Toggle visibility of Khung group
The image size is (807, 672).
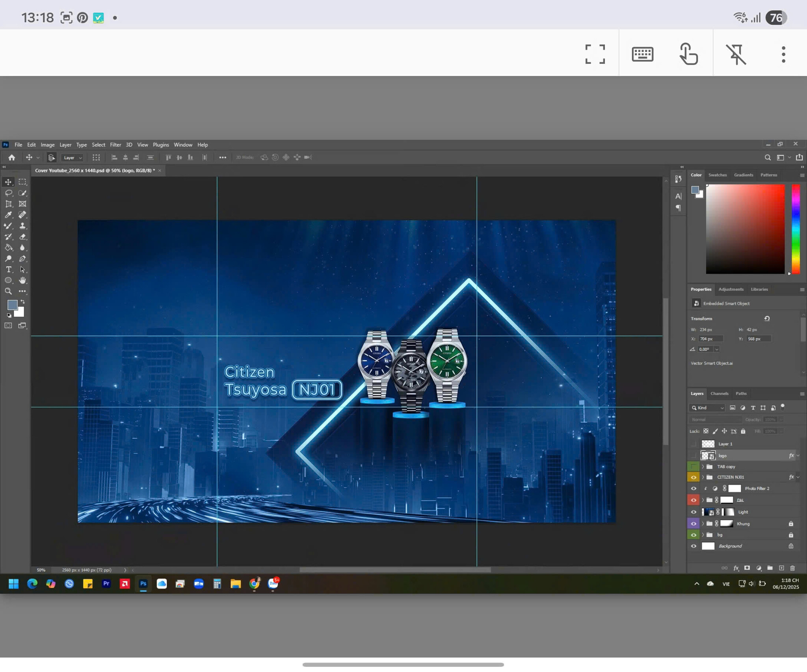[x=694, y=524]
